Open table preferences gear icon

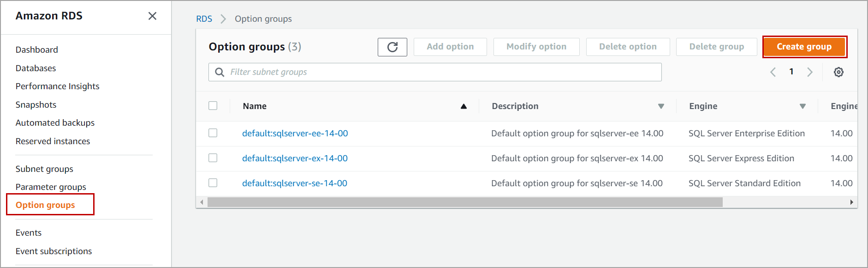coord(838,72)
